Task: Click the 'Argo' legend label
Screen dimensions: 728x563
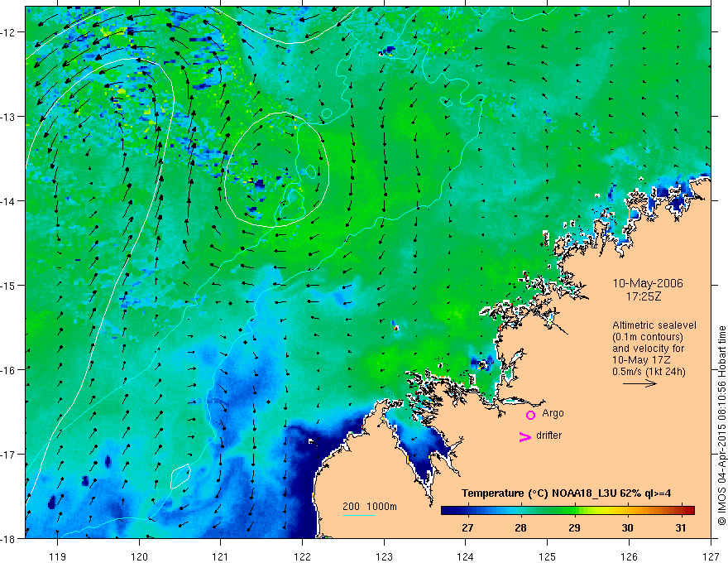Action: (x=553, y=413)
